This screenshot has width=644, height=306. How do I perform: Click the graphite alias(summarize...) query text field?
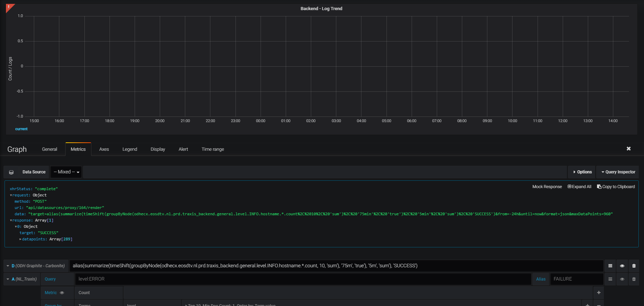tap(336, 266)
